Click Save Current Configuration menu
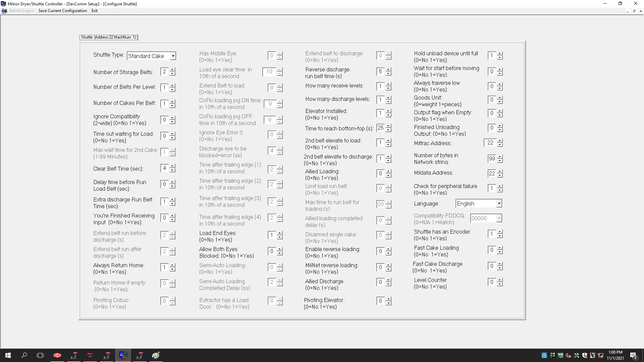 (62, 11)
